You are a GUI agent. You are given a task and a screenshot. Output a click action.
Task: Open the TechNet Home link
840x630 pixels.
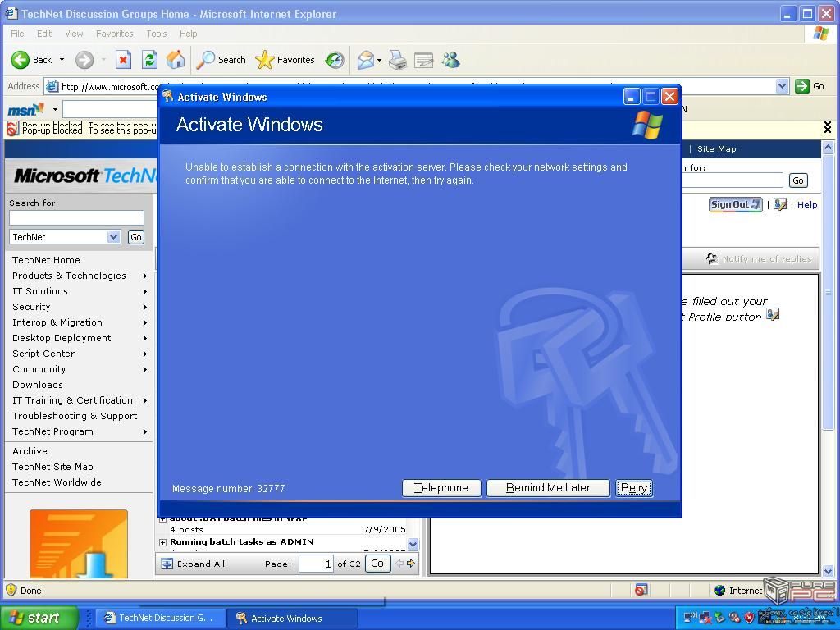click(46, 260)
